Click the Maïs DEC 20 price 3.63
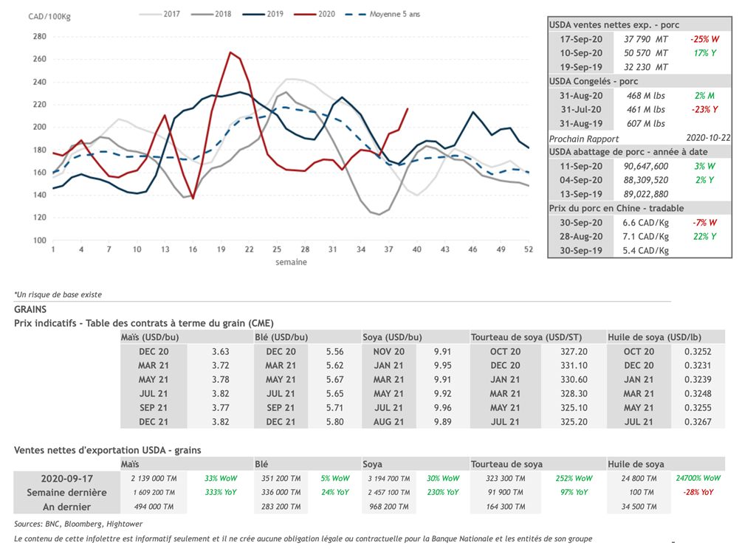 pyautogui.click(x=220, y=352)
